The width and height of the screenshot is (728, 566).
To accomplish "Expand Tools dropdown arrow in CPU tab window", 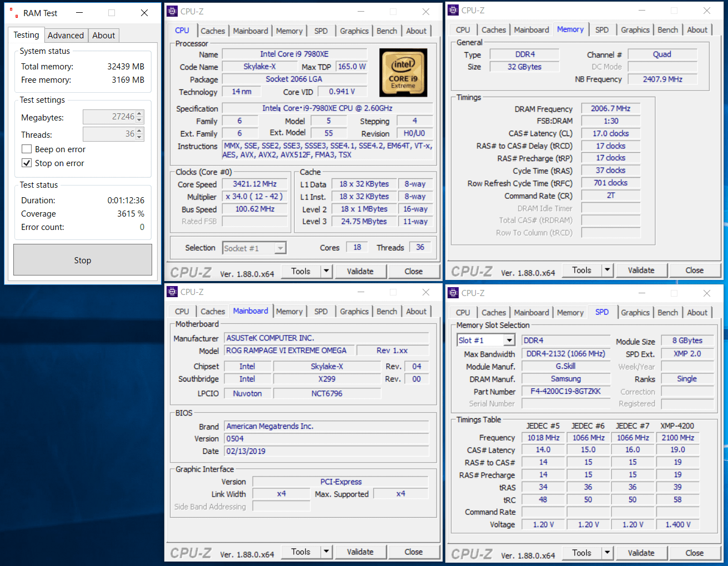I will [x=327, y=271].
